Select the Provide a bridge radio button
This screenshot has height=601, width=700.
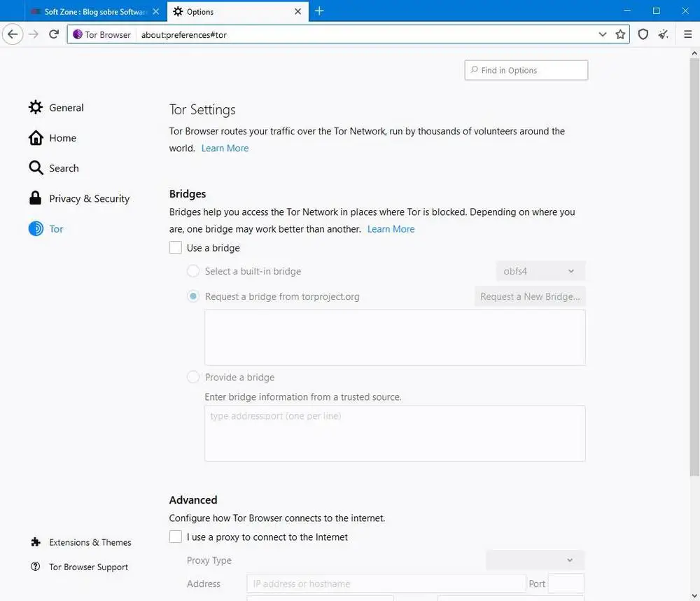pyautogui.click(x=193, y=377)
